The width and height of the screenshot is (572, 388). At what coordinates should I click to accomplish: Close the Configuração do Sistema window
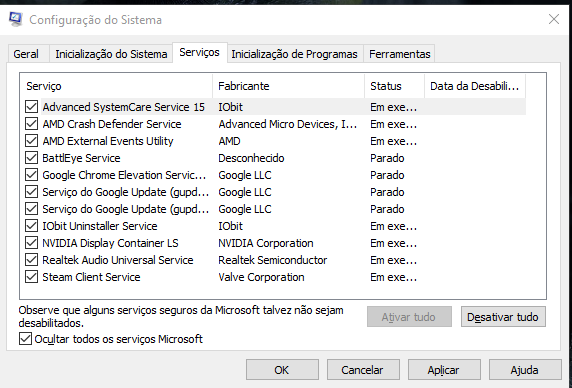point(554,19)
